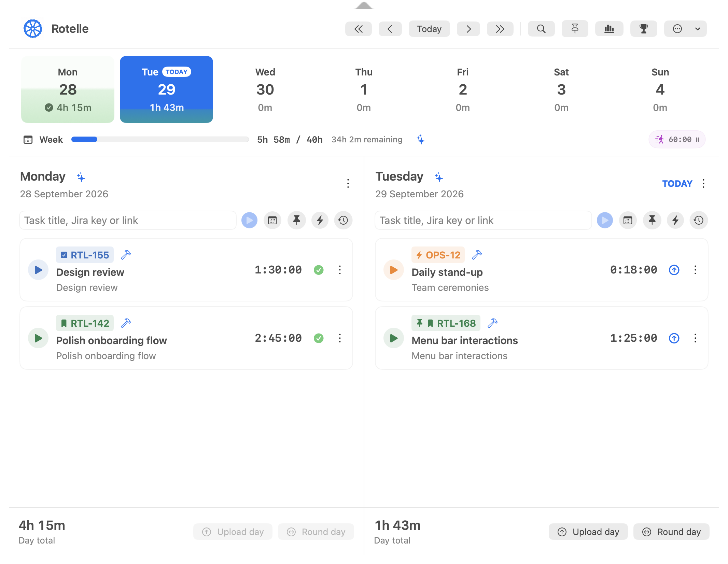Go to the previous day with single left chevron
This screenshot has height=564, width=728.
(x=390, y=29)
